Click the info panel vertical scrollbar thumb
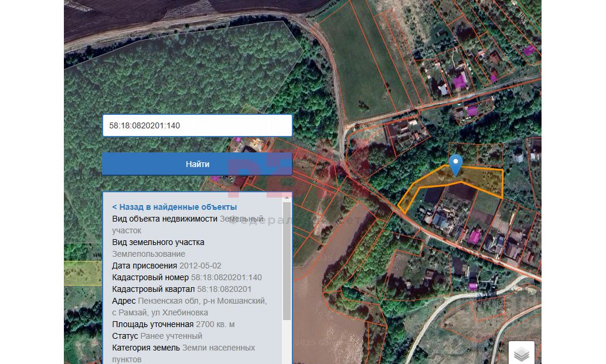The width and height of the screenshot is (606, 364). point(287,261)
